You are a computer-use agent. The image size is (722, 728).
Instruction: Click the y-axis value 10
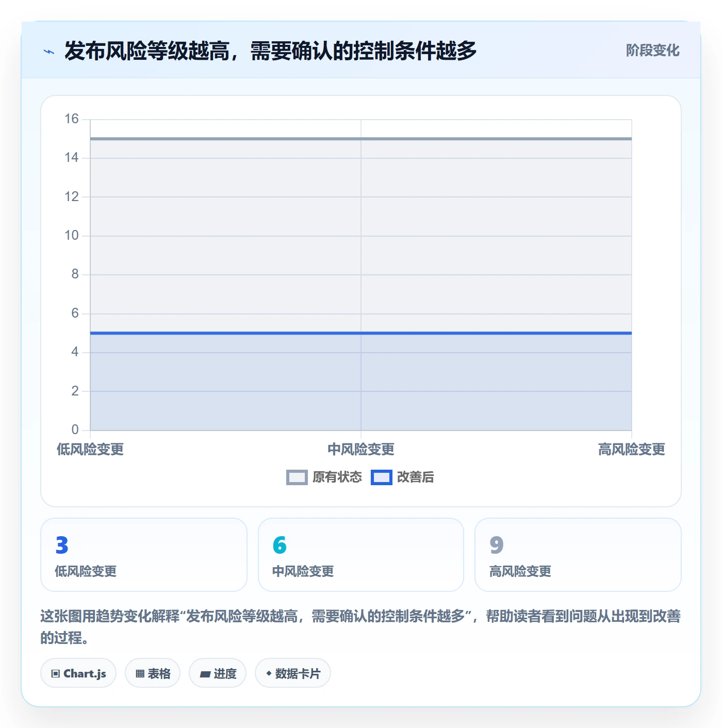pyautogui.click(x=72, y=236)
